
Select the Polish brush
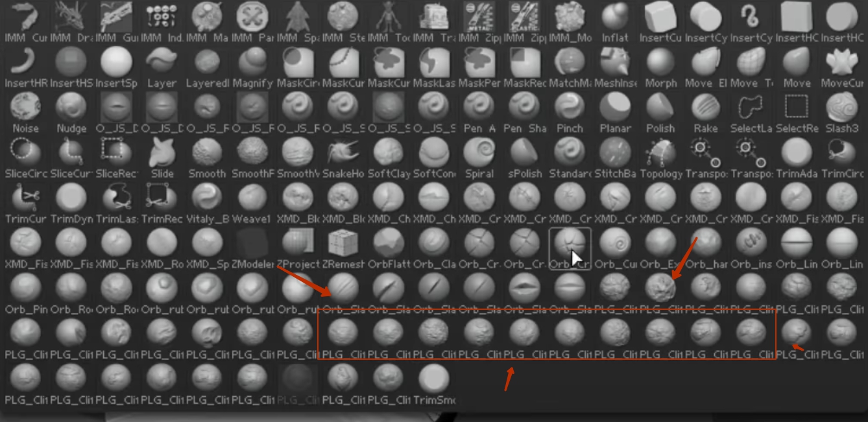pos(660,113)
